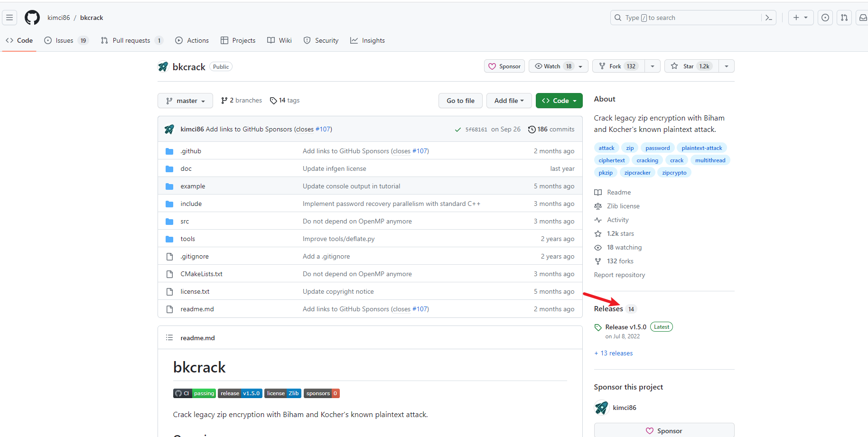Viewport: 868px width, 437px height.
Task: Open commit hash 5f68161 link
Action: pos(476,130)
